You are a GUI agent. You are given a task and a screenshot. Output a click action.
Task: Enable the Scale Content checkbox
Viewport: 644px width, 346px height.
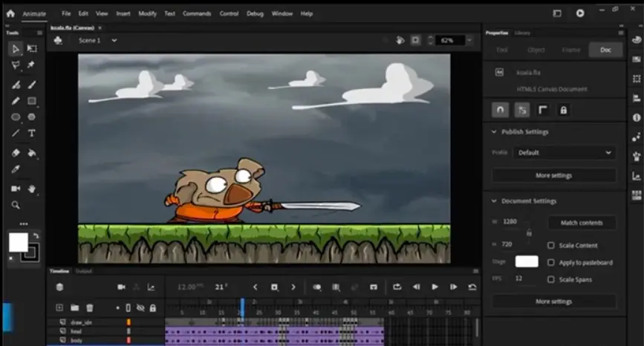tap(550, 246)
